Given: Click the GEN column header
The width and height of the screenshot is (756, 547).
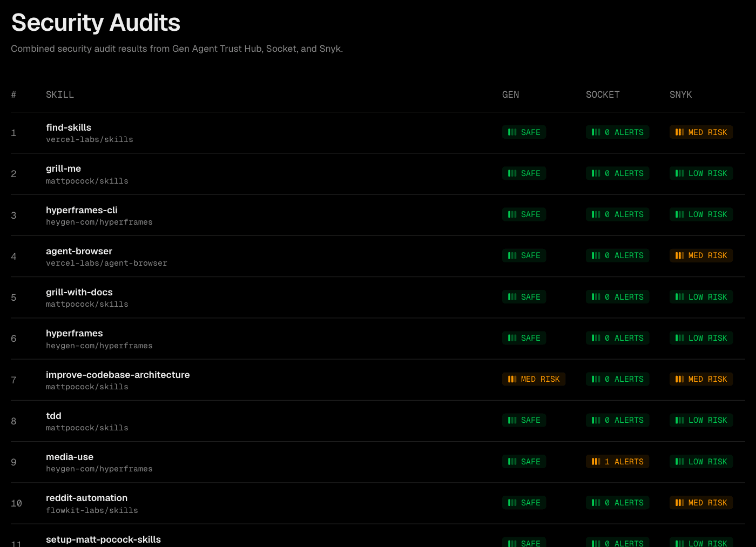Looking at the screenshot, I should pyautogui.click(x=510, y=94).
